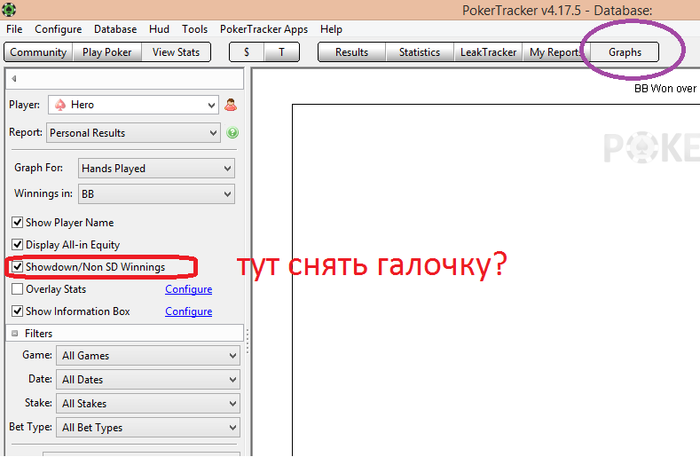Open the PokerTracker Apps menu
Image resolution: width=700 pixels, height=457 pixels.
[264, 29]
